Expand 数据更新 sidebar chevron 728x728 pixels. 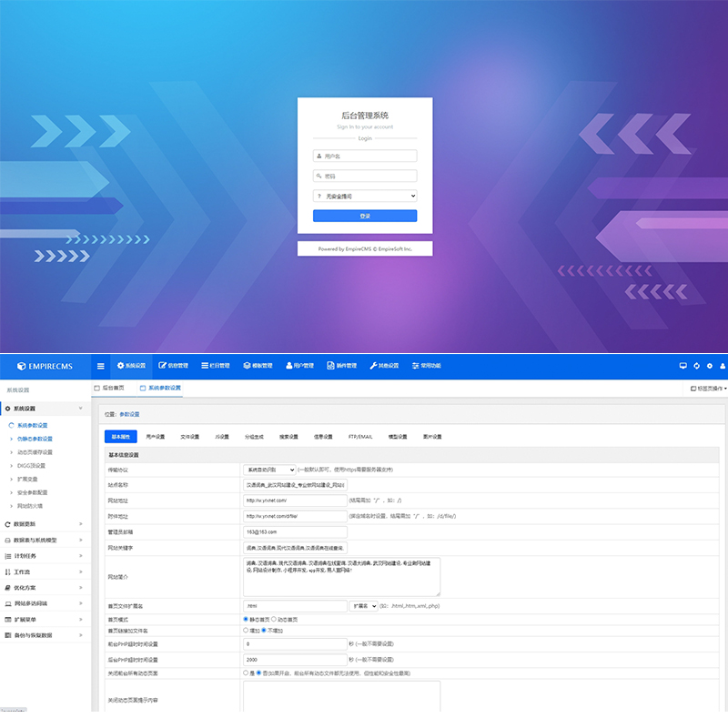(80, 524)
